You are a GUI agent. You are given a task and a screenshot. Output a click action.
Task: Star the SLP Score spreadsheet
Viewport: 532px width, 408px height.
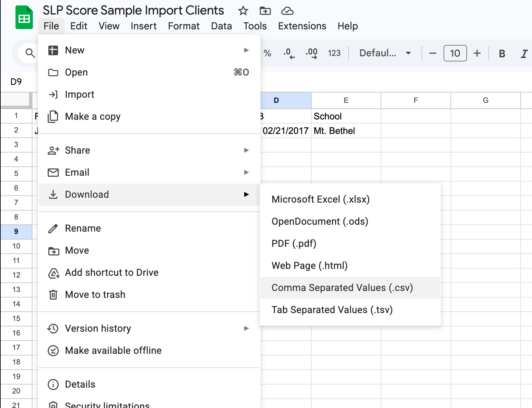[x=243, y=11]
